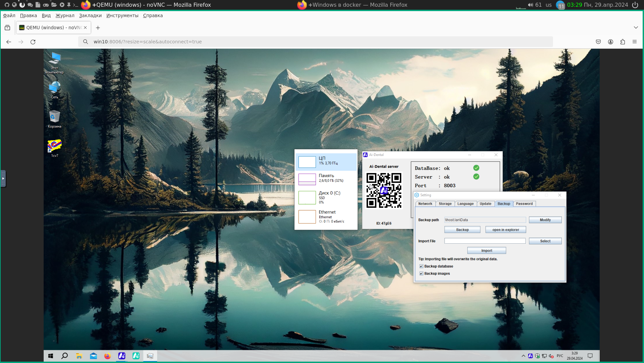Image resolution: width=644 pixels, height=363 pixels.
Task: Open the Windows taskbar clock showing 3:29
Action: click(x=574, y=356)
